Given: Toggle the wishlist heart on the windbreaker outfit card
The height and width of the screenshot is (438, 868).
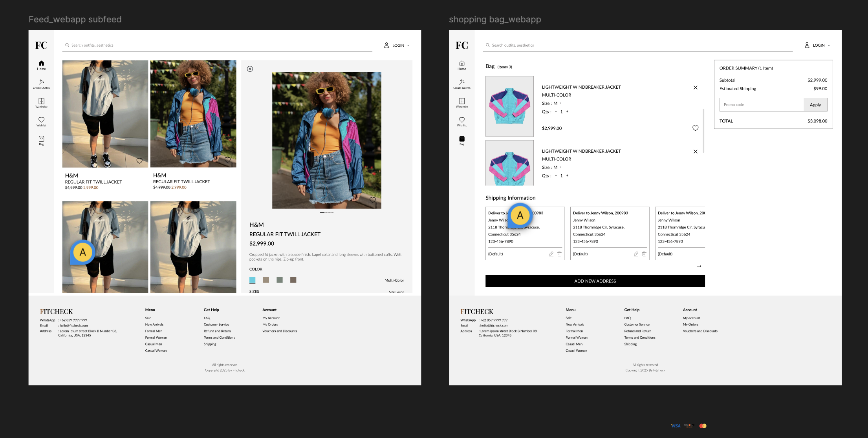Looking at the screenshot, I should [x=227, y=160].
